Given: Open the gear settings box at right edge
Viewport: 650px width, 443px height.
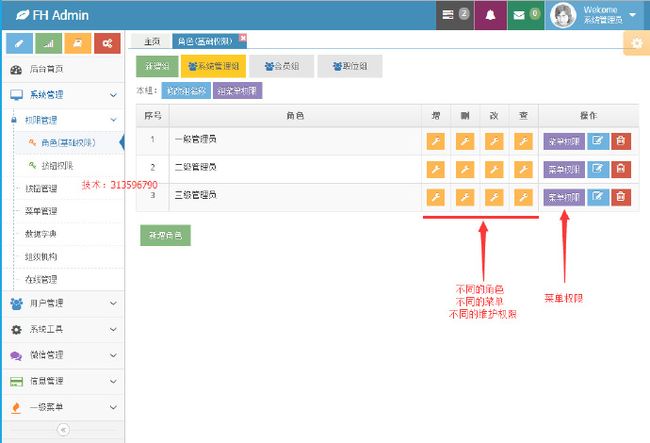Looking at the screenshot, I should coord(637,43).
